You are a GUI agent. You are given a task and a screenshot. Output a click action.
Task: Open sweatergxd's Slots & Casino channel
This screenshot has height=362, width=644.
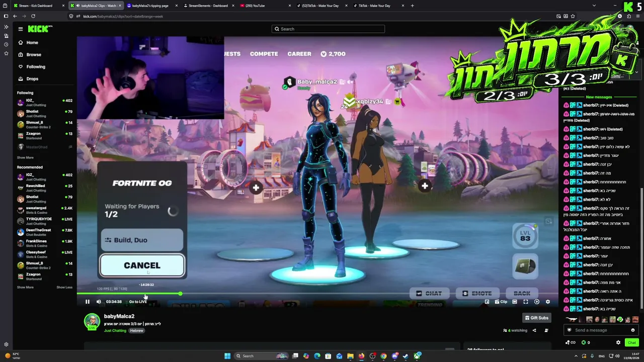click(45, 210)
